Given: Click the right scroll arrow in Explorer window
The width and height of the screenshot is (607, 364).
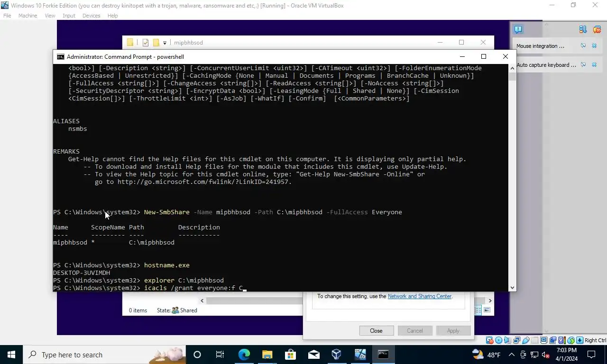Looking at the screenshot, I should coord(490,300).
